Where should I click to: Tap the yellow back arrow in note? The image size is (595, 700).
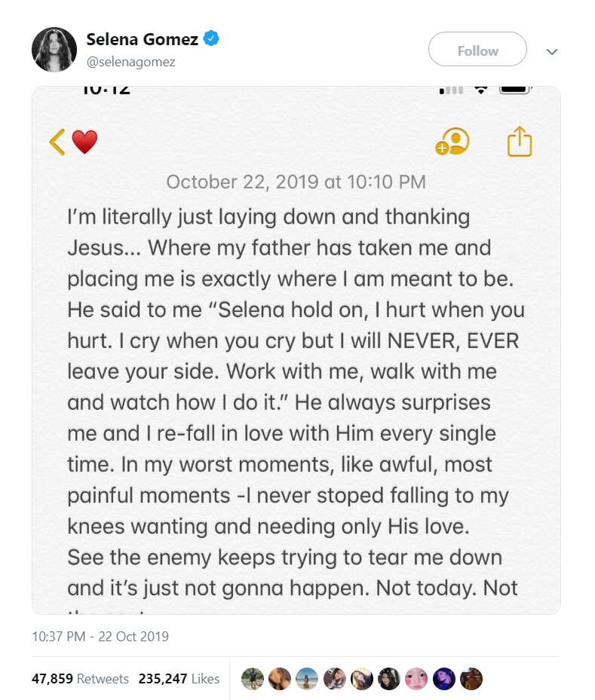[57, 142]
